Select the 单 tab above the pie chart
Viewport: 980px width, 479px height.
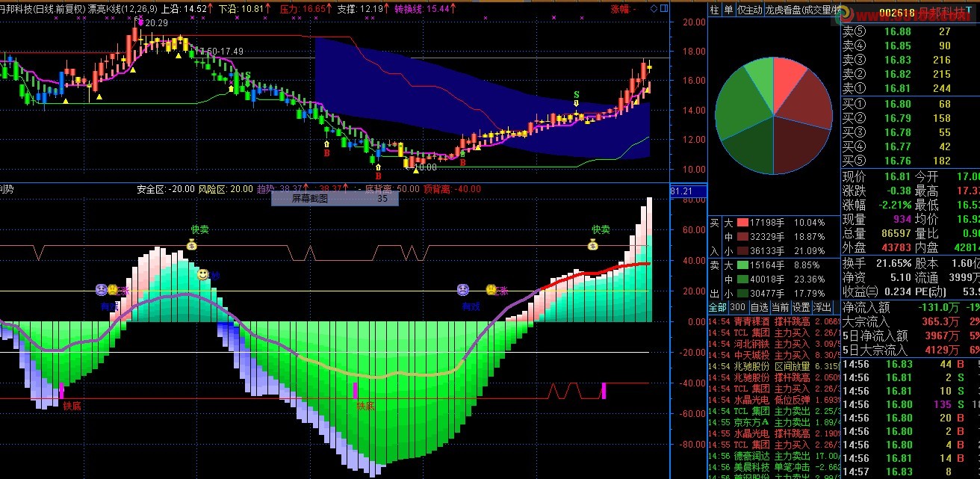(728, 10)
